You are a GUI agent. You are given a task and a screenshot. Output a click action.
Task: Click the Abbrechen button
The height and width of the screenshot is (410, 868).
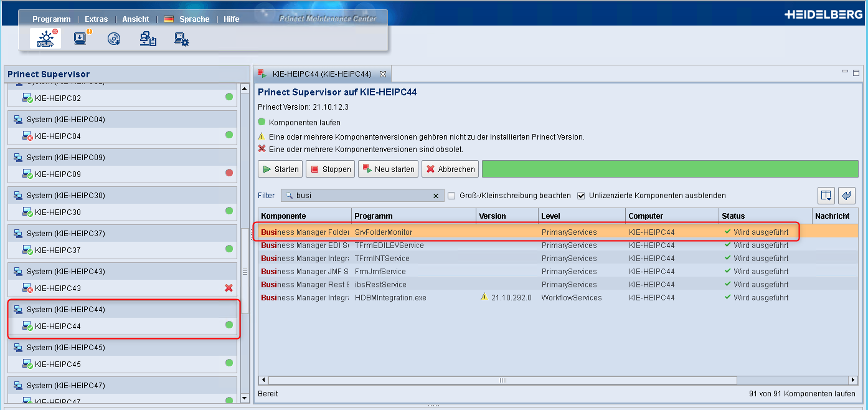tap(450, 169)
